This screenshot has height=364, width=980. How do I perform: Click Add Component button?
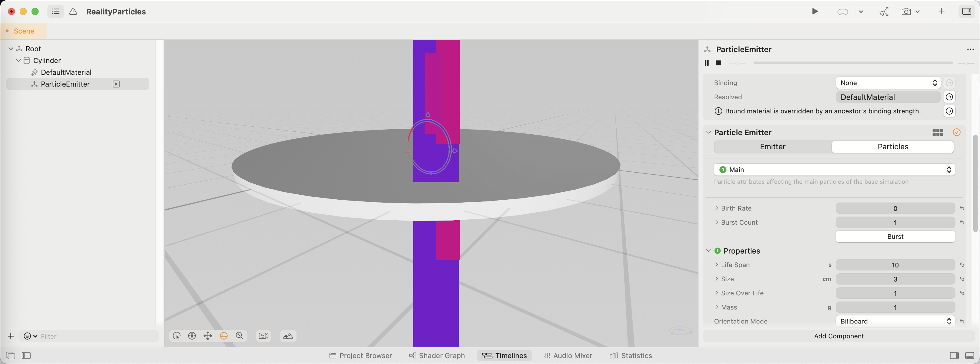(x=838, y=336)
